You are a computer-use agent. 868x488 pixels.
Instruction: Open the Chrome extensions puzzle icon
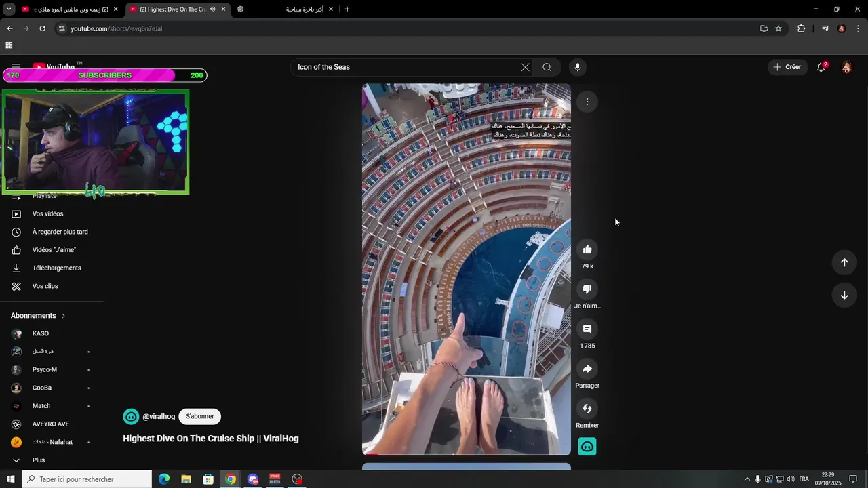(801, 28)
